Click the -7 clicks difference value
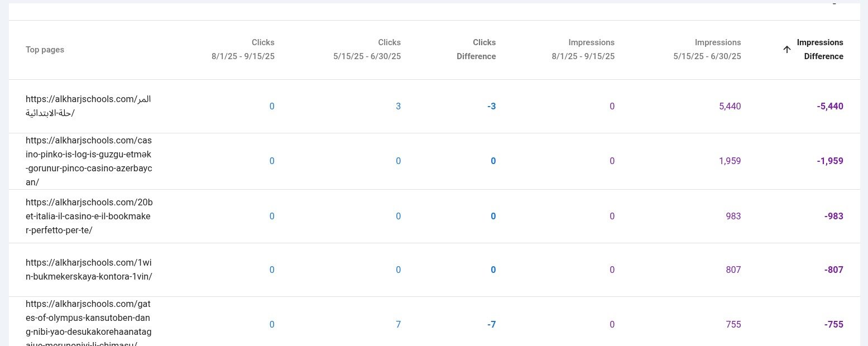Screen dimensions: 868x346 tap(491, 324)
